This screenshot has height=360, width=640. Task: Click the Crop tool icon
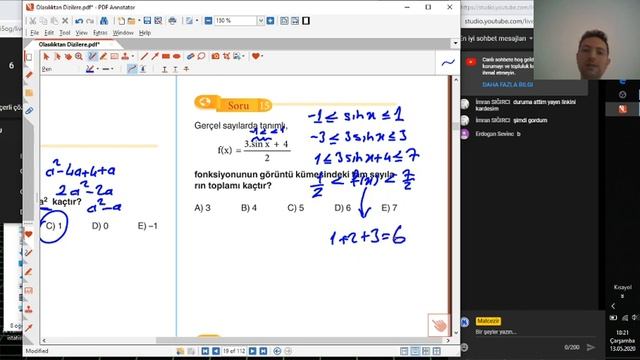[x=227, y=56]
